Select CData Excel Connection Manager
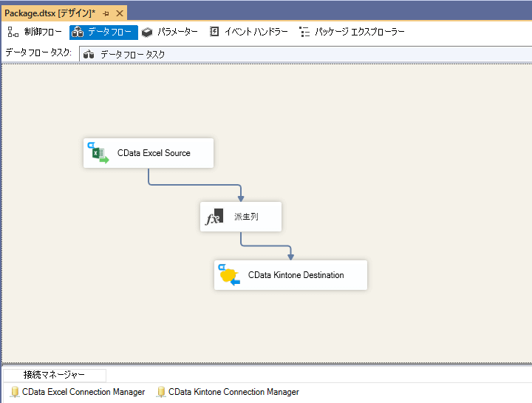This screenshot has height=403, width=532. coord(78,392)
